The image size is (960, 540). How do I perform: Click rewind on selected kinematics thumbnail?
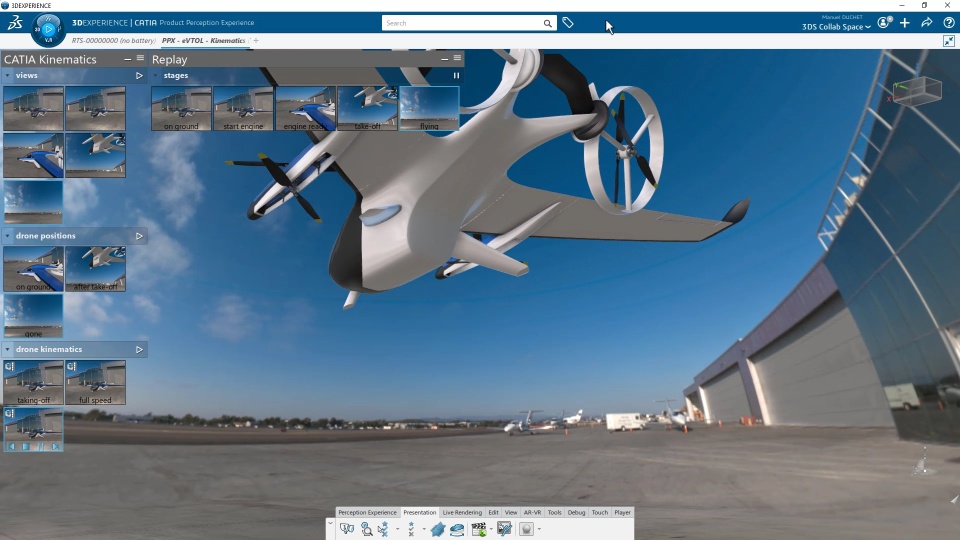click(11, 446)
